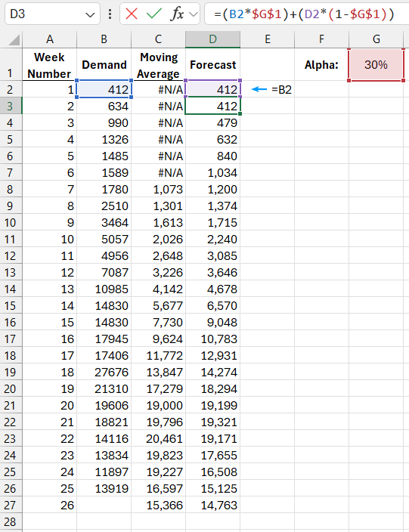Select forecast cell 3,085
The width and height of the screenshot is (409, 532).
pyautogui.click(x=212, y=256)
